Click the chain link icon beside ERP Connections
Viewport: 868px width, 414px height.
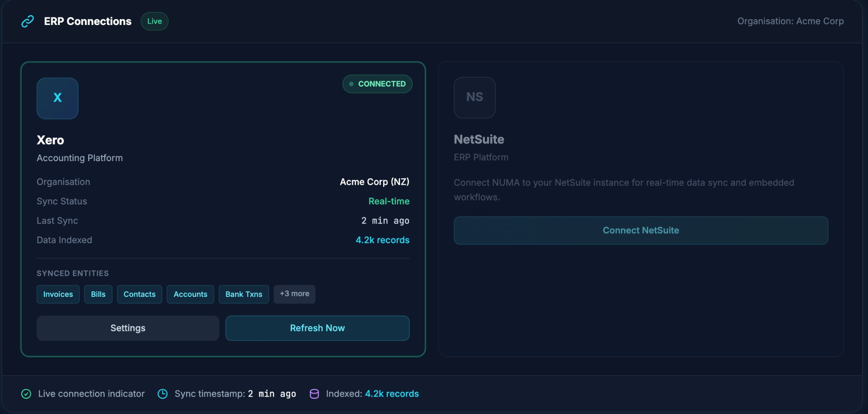click(28, 21)
